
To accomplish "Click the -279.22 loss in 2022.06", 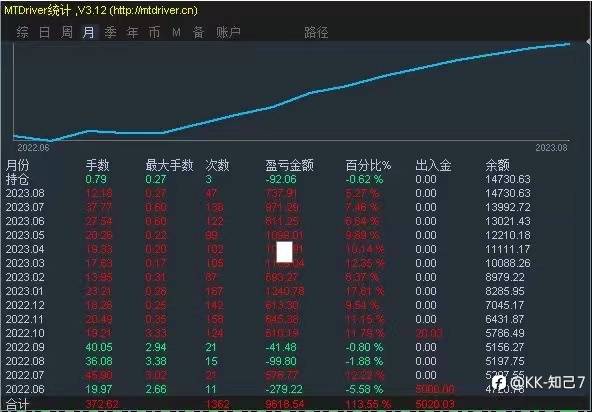I will pos(284,389).
